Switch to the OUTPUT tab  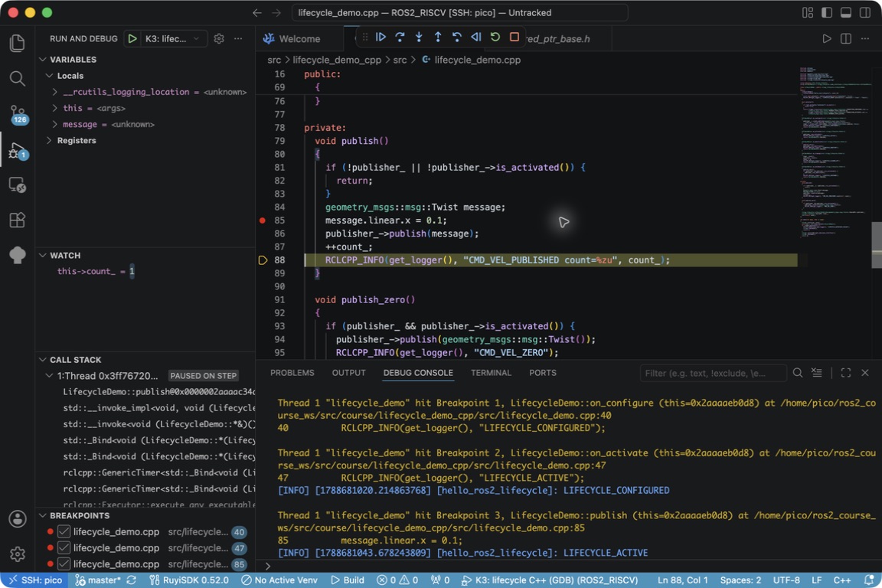349,373
